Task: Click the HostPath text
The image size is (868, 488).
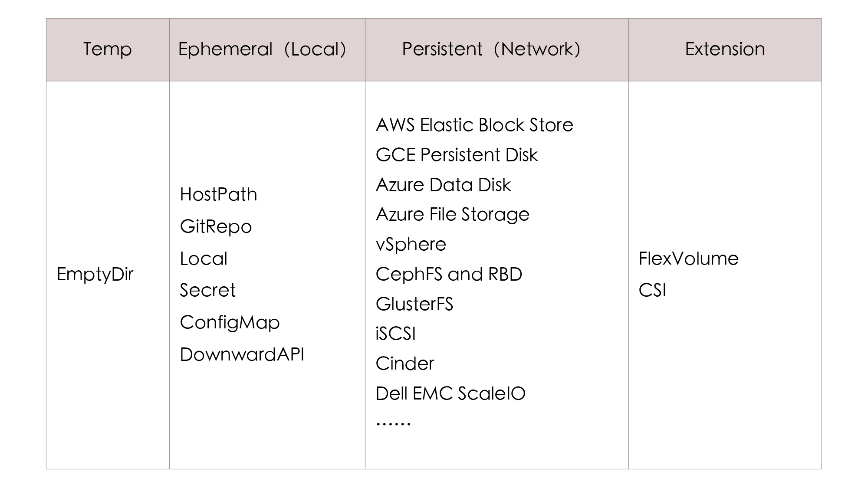Action: 218,194
